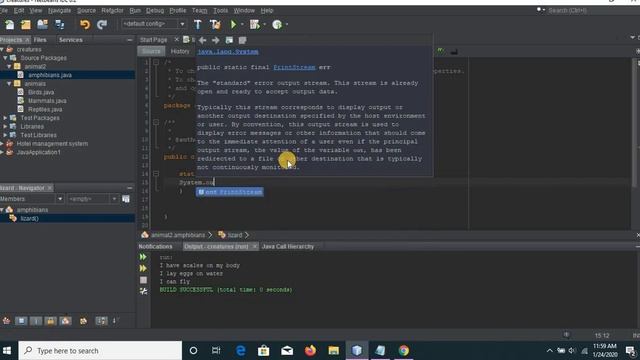The width and height of the screenshot is (640, 360).
Task: Clean and Build project with broom-hammer icon
Action: pos(215,24)
